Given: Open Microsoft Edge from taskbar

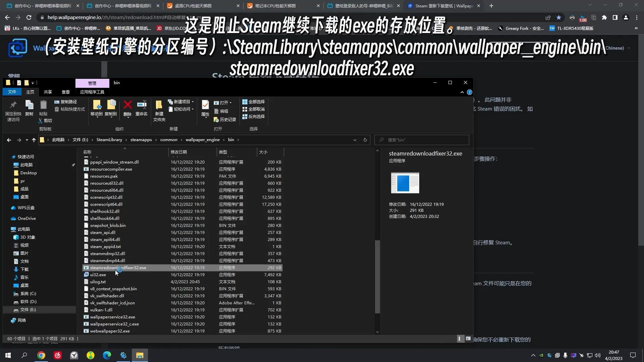Looking at the screenshot, I should [107, 355].
